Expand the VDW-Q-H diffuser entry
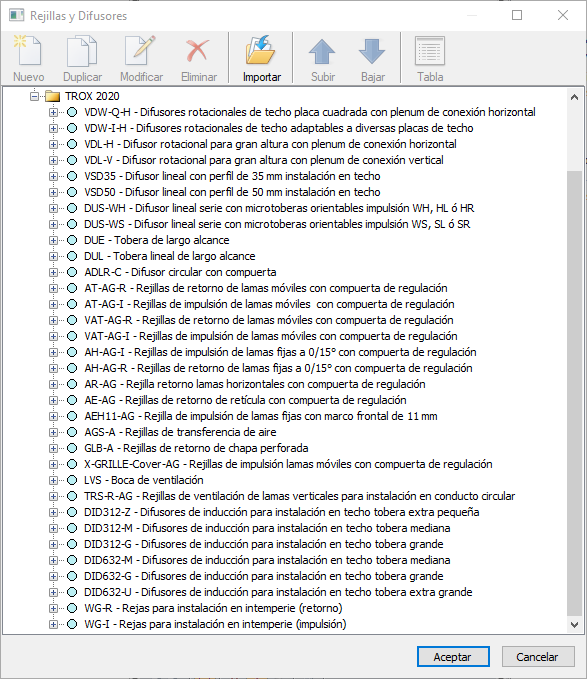Image resolution: width=587 pixels, height=679 pixels. (x=53, y=112)
